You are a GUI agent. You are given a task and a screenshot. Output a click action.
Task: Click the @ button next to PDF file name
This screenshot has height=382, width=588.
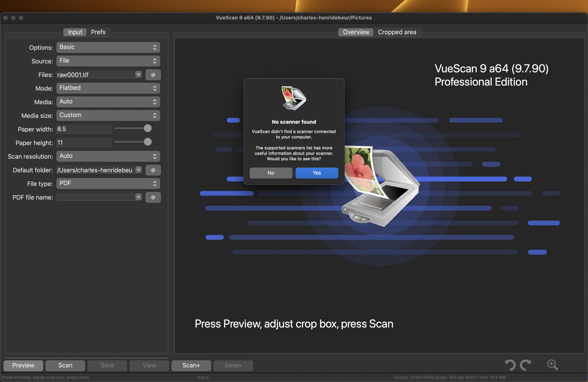[153, 197]
